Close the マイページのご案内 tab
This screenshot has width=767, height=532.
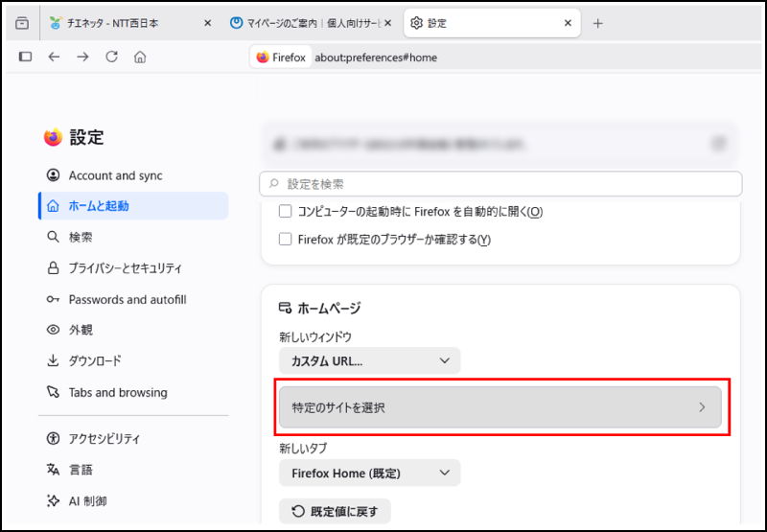388,23
